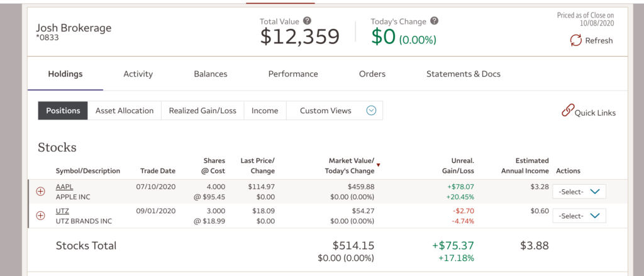Switch to Realized Gain/Loss view
This screenshot has height=276, width=644.
pos(203,111)
